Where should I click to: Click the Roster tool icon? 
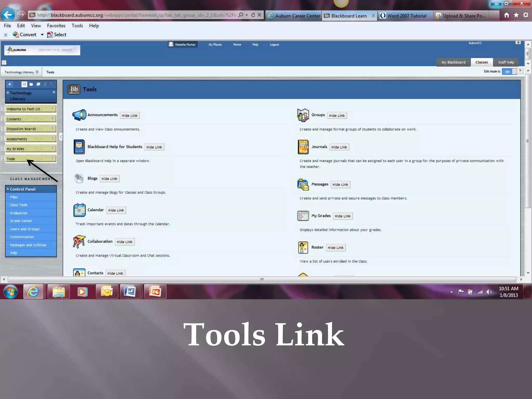point(303,247)
